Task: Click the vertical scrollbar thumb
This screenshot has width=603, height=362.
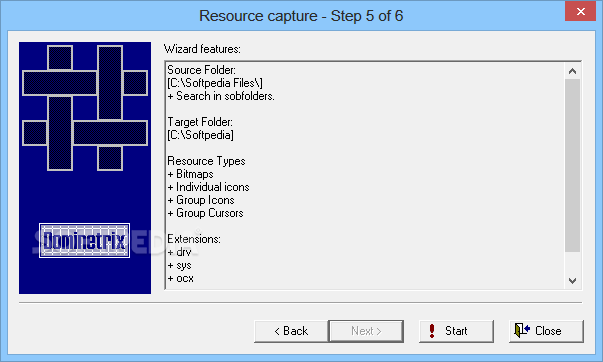Action: tap(572, 165)
